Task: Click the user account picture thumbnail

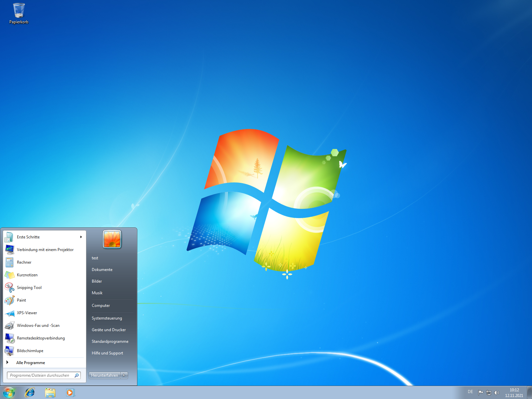Action: [112, 239]
